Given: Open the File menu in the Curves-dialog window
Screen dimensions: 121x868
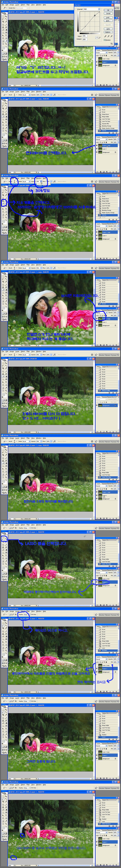Looking at the screenshot, I should pos(3,5).
